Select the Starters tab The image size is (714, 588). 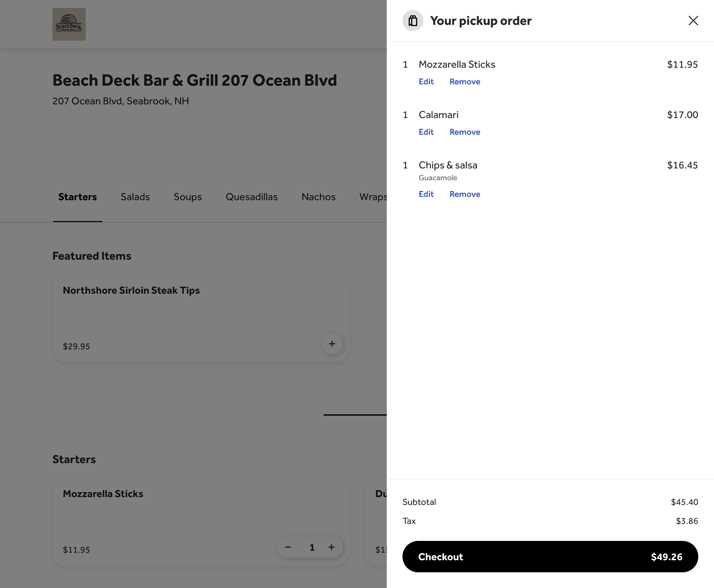coord(77,197)
